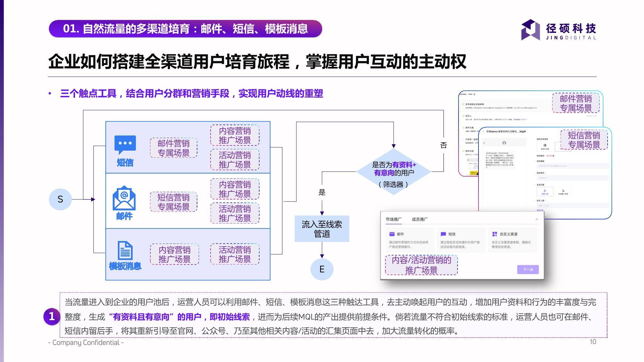Click the 流入至线索管道 box

pos(322,229)
